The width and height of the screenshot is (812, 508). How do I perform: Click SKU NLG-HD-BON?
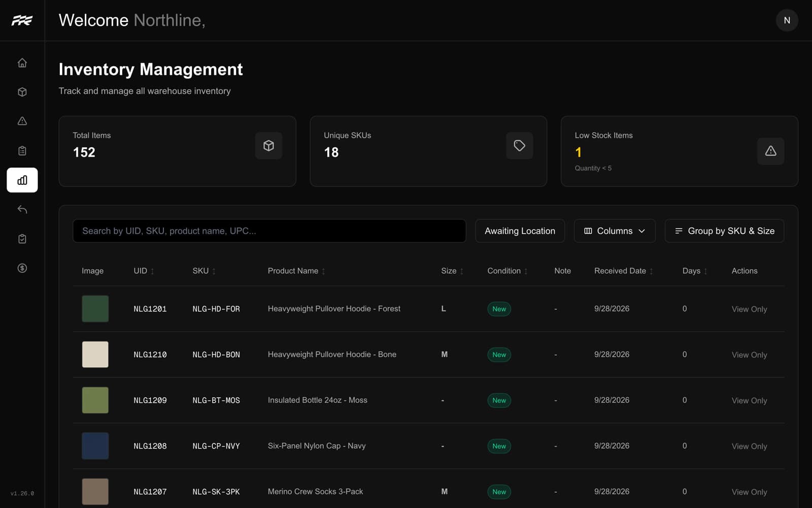click(x=216, y=355)
